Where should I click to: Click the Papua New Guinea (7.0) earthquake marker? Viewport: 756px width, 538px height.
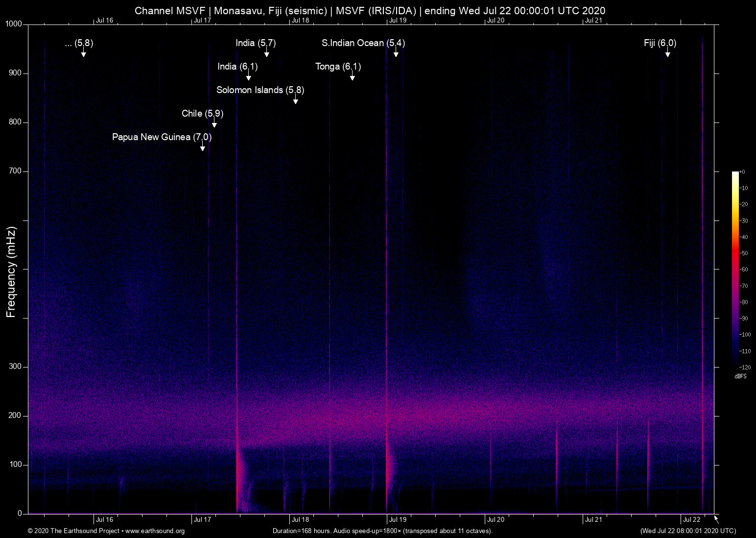pyautogui.click(x=162, y=137)
